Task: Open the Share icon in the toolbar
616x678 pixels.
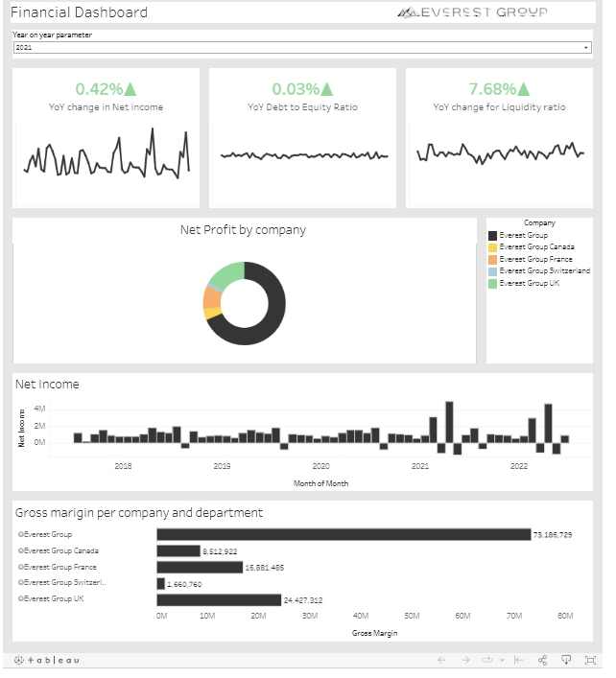Action: pyautogui.click(x=542, y=660)
